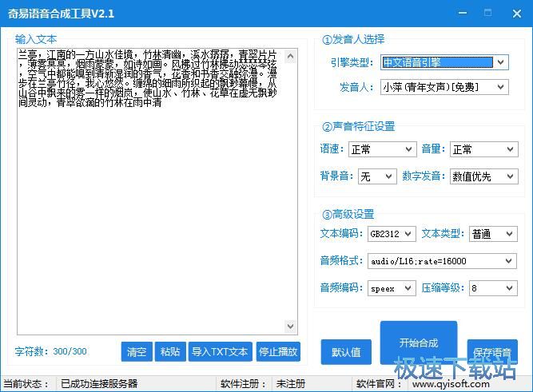Image resolution: width=533 pixels, height=392 pixels.
Task: Minimize the 奇易语音合成工具 window
Action: pyautogui.click(x=487, y=13)
